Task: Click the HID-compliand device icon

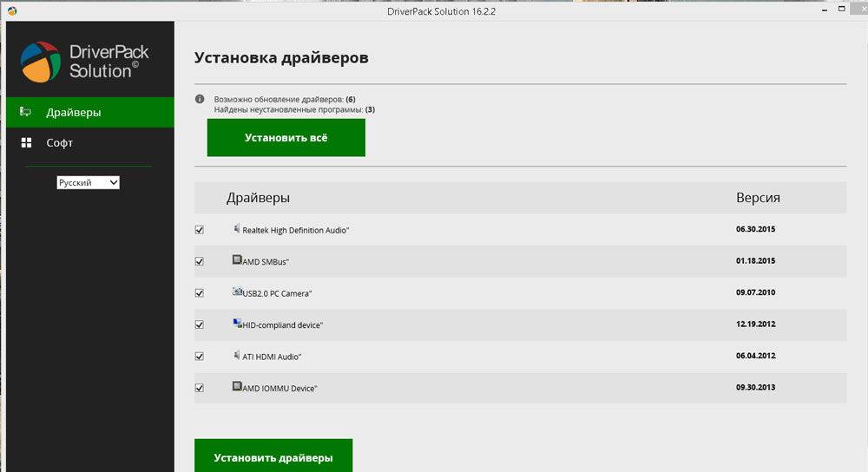Action: 237,323
